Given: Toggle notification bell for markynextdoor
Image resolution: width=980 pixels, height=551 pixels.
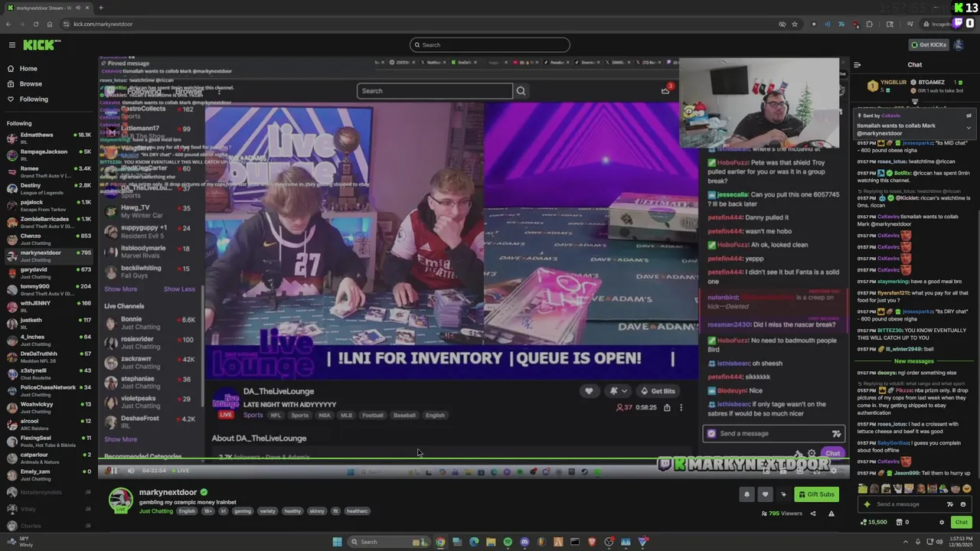Looking at the screenshot, I should tap(746, 494).
